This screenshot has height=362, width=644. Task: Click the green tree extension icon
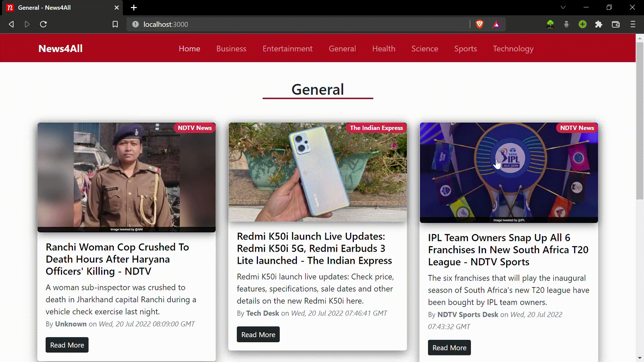pyautogui.click(x=550, y=24)
